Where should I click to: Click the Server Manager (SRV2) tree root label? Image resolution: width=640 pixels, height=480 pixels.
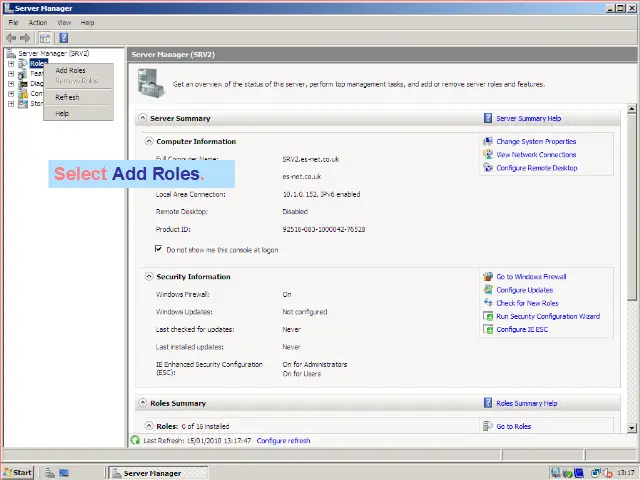tap(53, 53)
